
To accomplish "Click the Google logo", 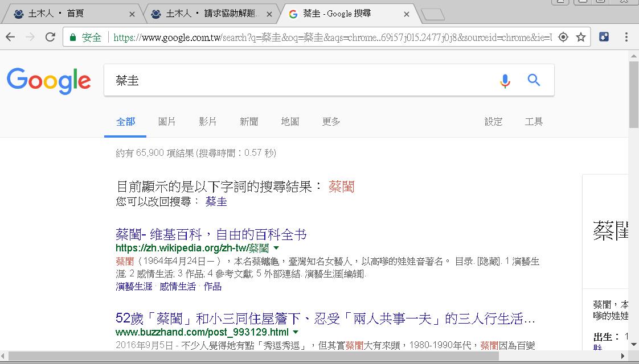I will [x=49, y=81].
